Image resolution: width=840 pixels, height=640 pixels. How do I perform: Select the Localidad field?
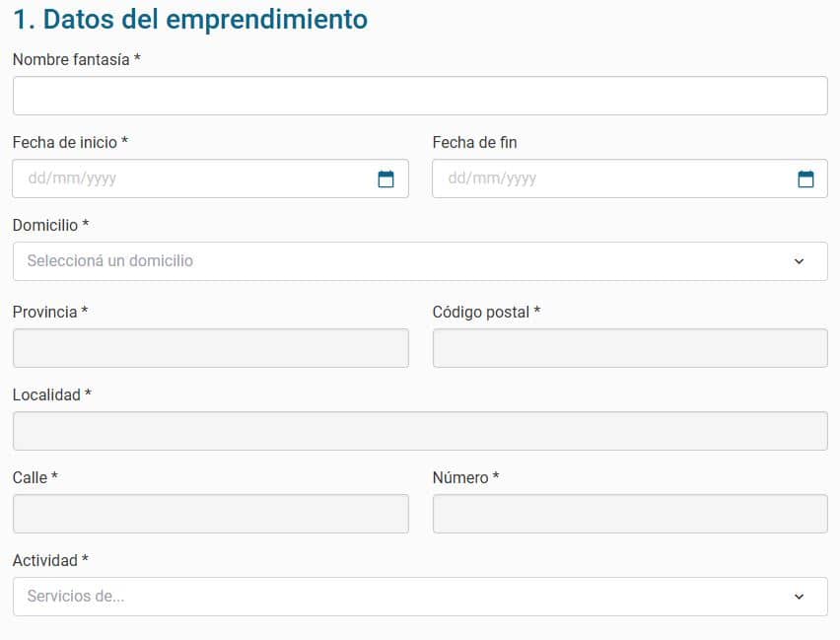coord(420,431)
